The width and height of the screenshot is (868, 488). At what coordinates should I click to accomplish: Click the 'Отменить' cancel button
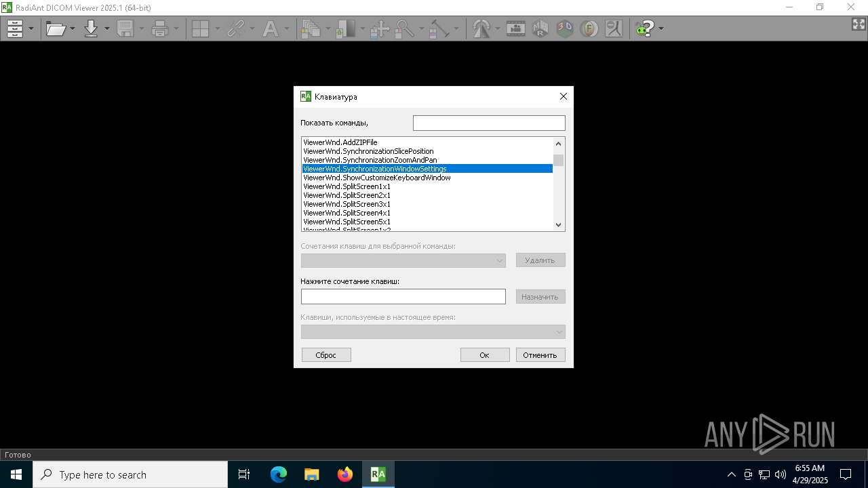tap(540, 354)
